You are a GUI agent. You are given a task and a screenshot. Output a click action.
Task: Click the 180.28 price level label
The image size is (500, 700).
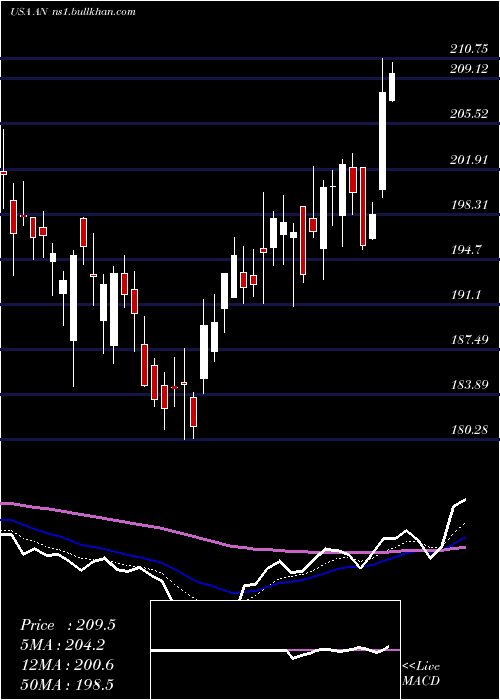pyautogui.click(x=469, y=430)
